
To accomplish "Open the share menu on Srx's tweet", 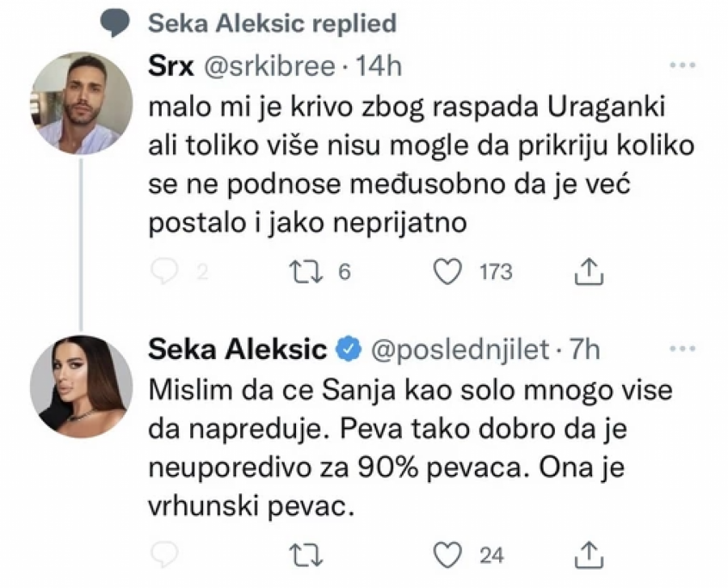I will click(590, 273).
